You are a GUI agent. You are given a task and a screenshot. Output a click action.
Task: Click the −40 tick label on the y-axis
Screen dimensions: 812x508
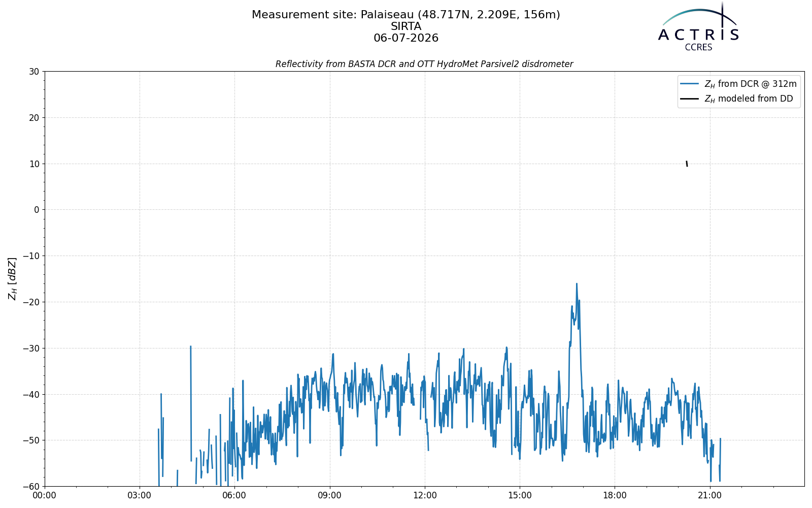coord(30,395)
